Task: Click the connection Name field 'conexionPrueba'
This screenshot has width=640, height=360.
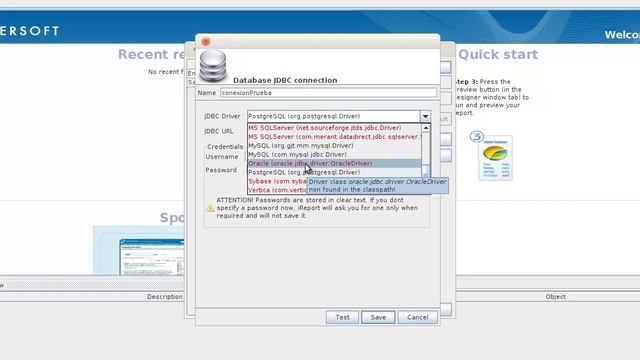Action: 328,93
